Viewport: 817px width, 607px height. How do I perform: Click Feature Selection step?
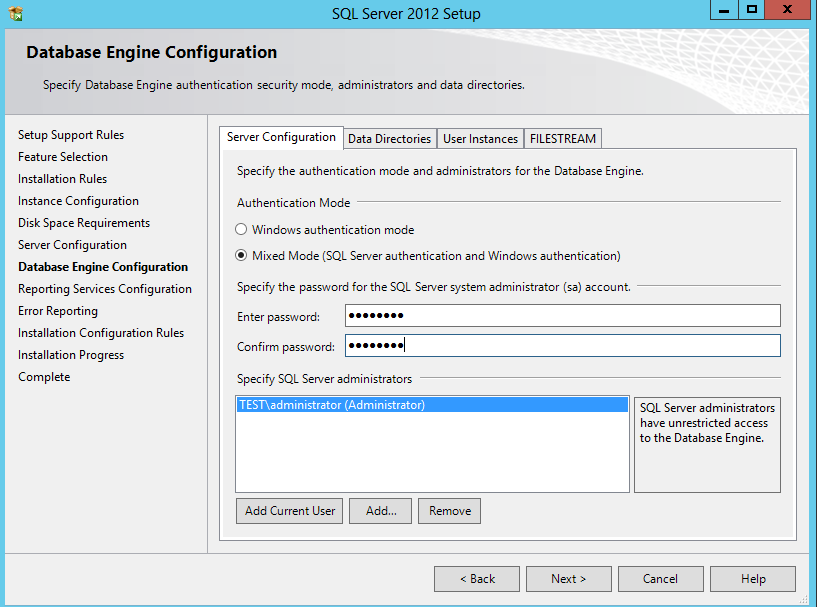(x=63, y=157)
